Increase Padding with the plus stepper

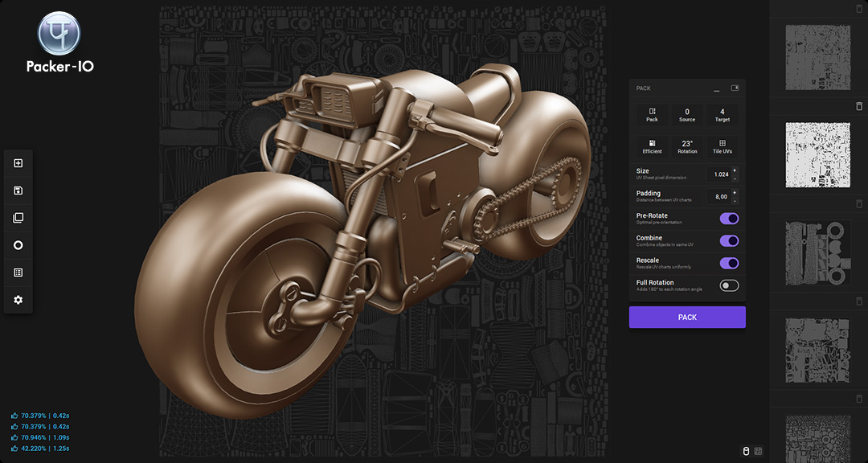click(x=735, y=193)
